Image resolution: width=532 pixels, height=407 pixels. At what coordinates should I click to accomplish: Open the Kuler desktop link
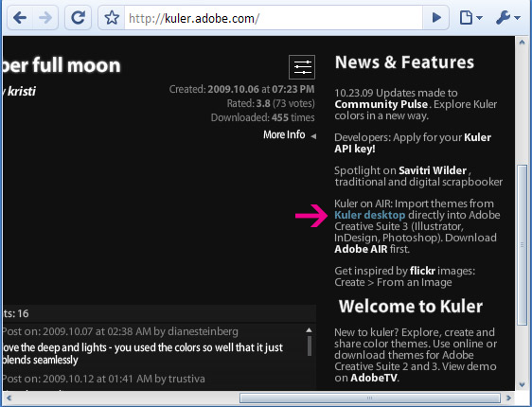point(370,215)
